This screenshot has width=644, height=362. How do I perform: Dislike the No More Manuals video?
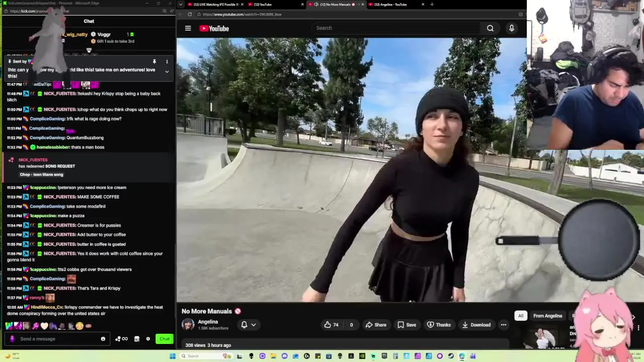(351, 325)
